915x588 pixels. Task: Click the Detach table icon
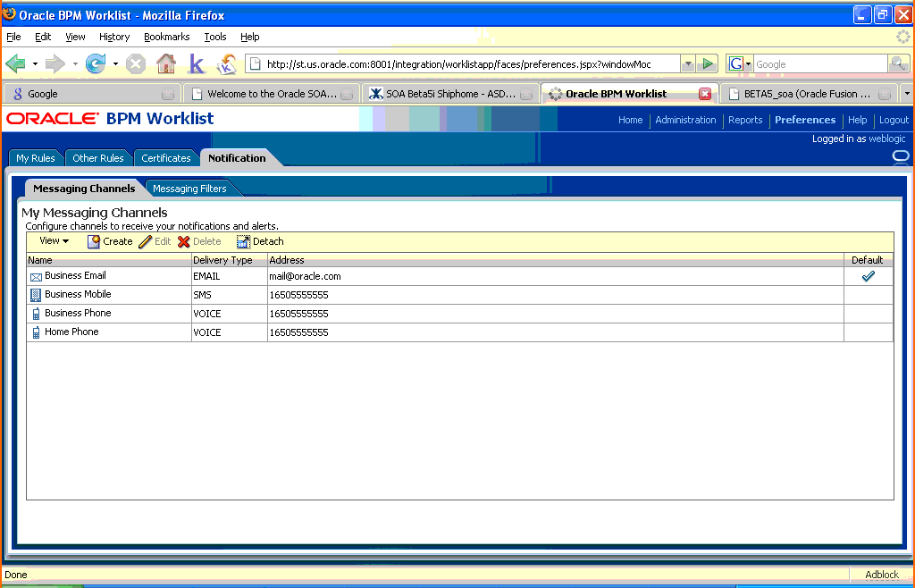(x=243, y=241)
